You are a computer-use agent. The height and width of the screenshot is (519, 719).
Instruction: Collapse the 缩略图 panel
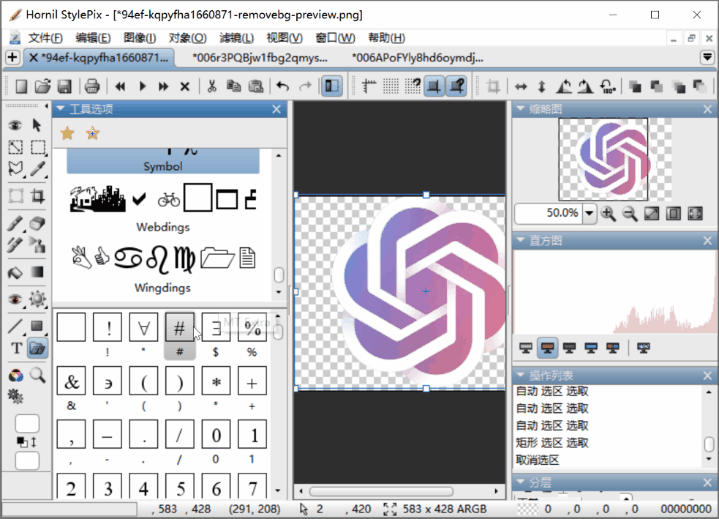[520, 109]
